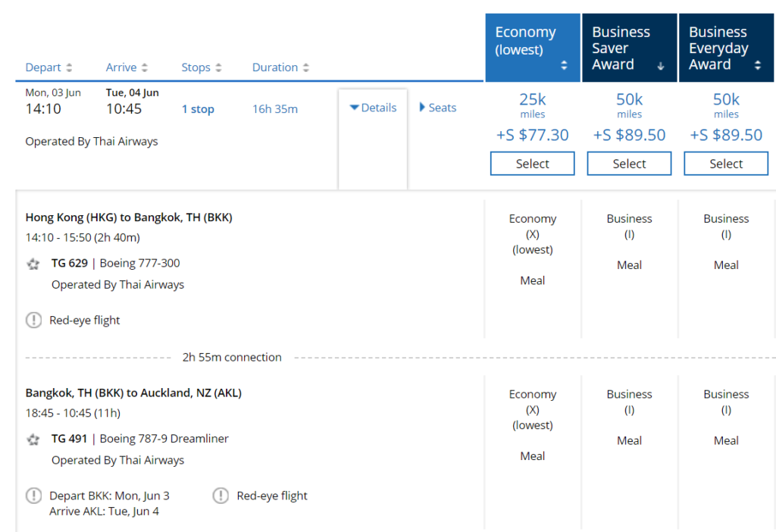Click Boeing 787-9 Dreamliner aircraft text

[x=164, y=439]
